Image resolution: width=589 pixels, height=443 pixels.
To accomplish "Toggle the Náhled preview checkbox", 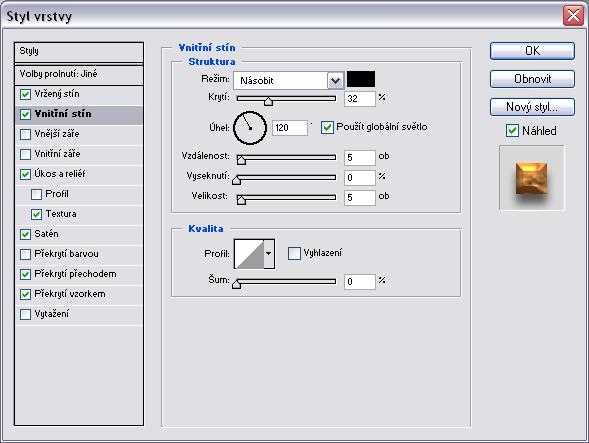I will coord(512,131).
